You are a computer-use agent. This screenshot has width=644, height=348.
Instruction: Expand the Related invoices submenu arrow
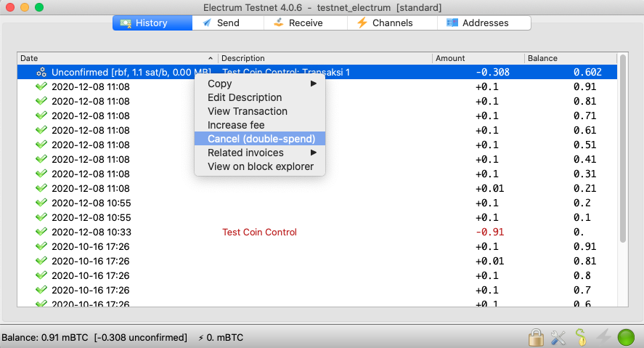[x=314, y=153]
